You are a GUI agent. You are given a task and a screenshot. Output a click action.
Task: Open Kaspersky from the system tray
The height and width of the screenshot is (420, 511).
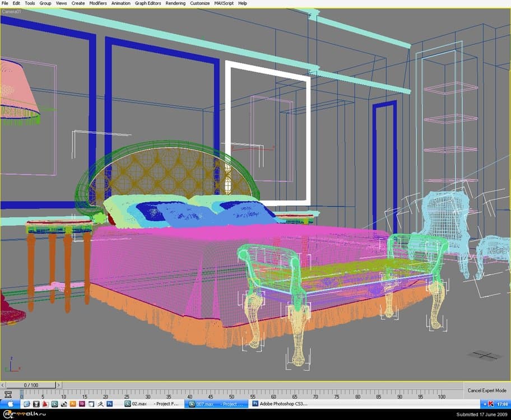click(491, 403)
